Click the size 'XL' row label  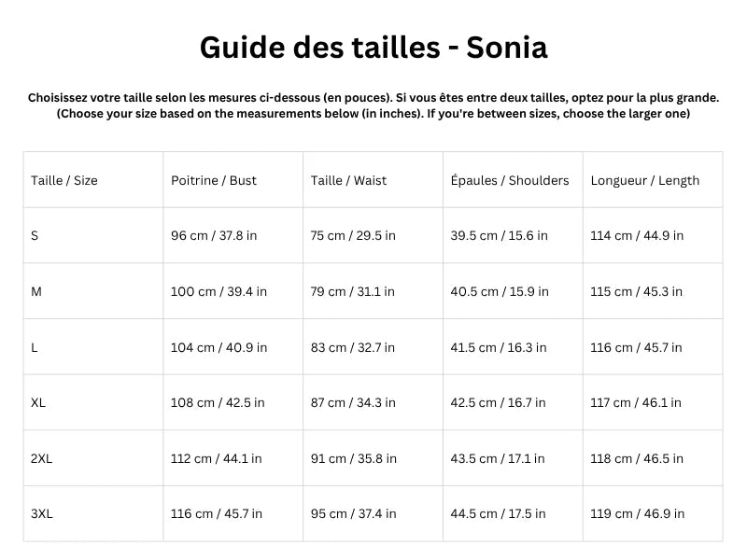pyautogui.click(x=38, y=403)
